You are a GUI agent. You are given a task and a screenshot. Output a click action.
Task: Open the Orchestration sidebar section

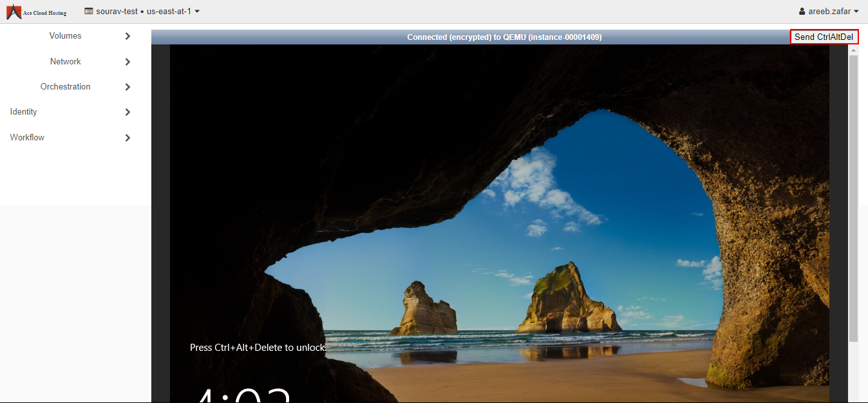[x=65, y=87]
